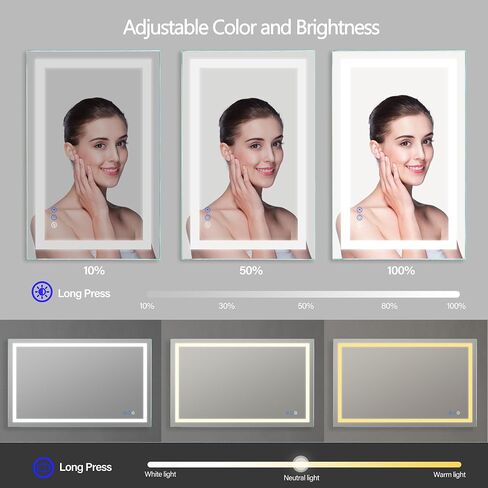
Task: Tap the top touch button on the 50% mirror
Action: coord(207,210)
